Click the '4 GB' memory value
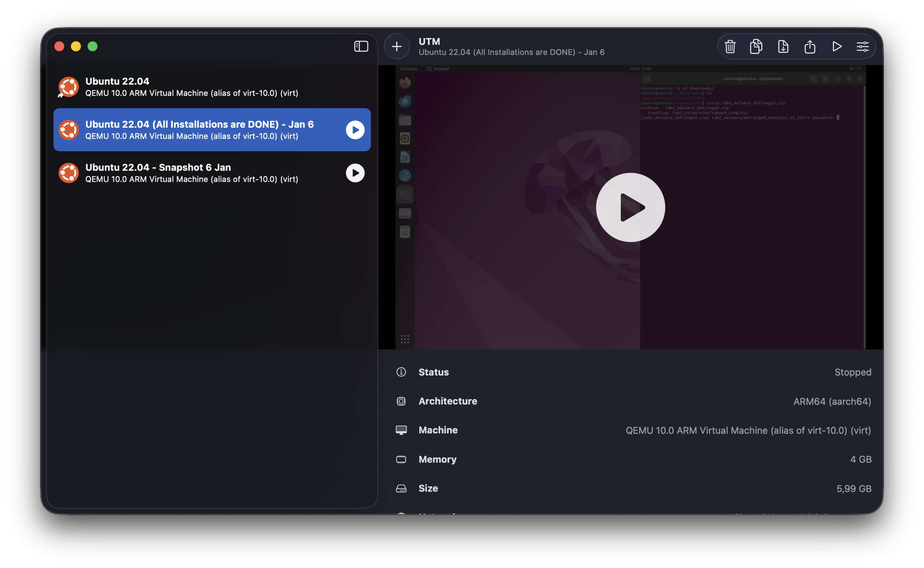 click(x=861, y=459)
